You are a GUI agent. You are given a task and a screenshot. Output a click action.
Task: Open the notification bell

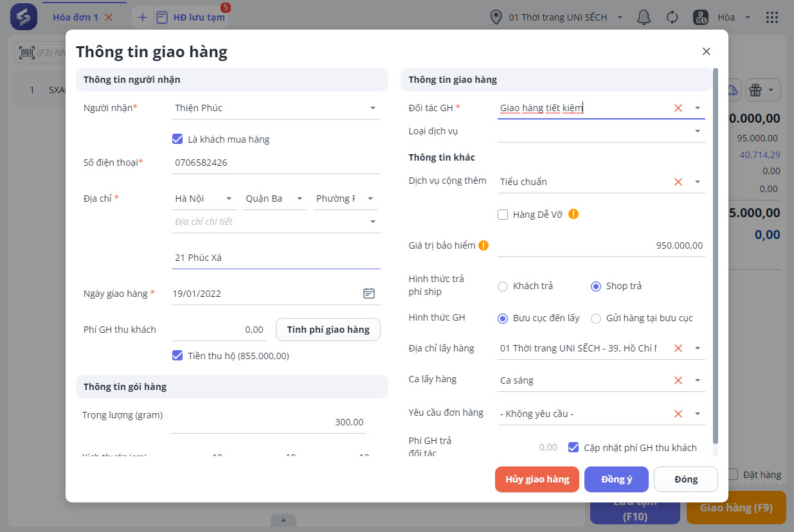click(644, 17)
